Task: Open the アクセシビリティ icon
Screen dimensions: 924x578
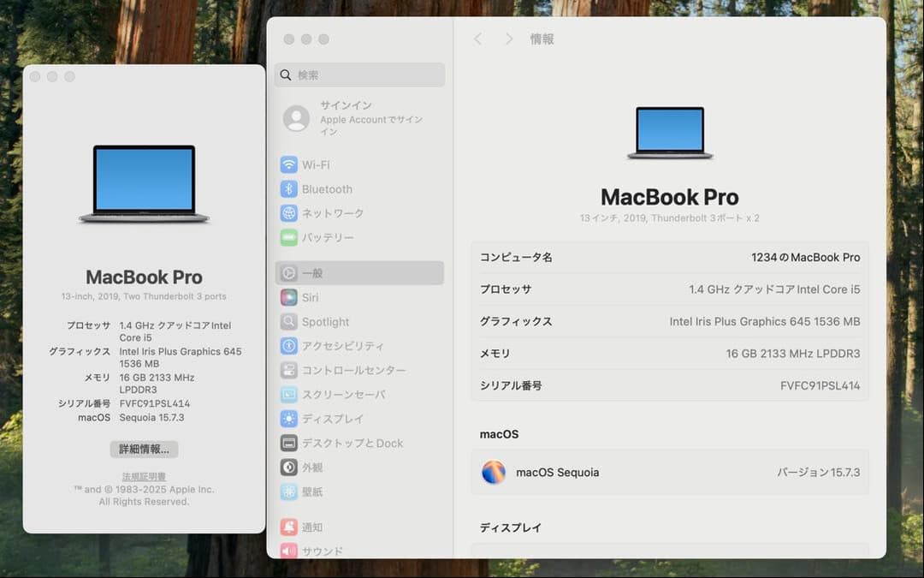Action: (289, 346)
